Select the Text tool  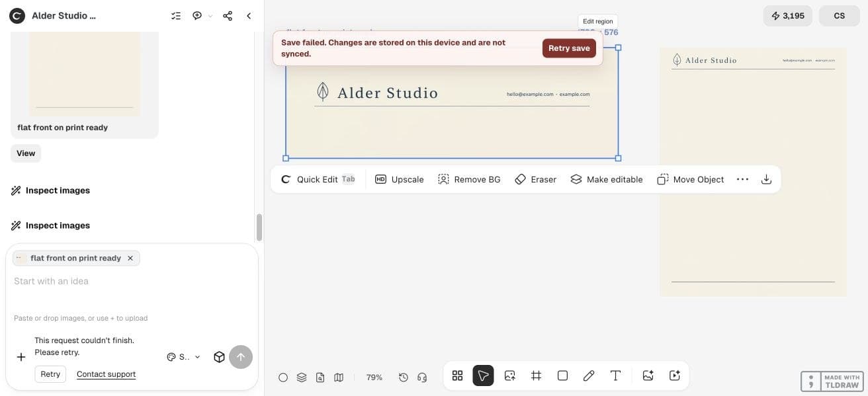click(615, 376)
